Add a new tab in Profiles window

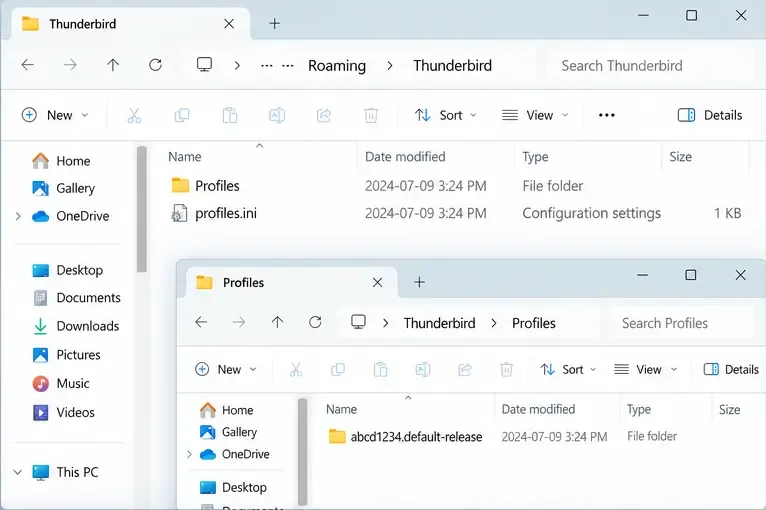419,282
